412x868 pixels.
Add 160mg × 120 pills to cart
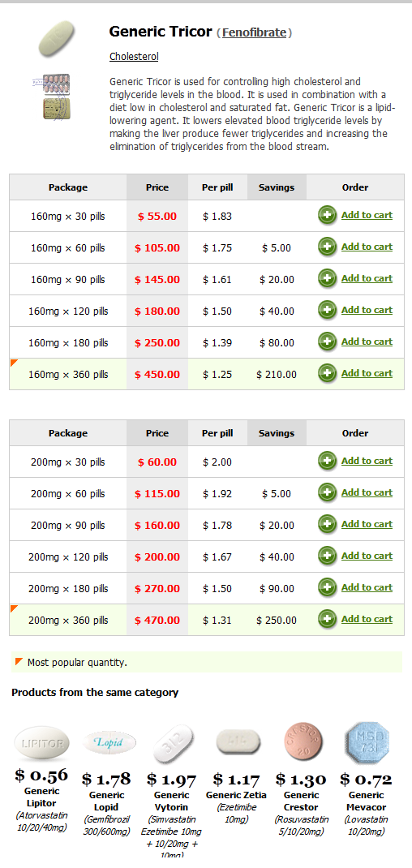click(367, 310)
